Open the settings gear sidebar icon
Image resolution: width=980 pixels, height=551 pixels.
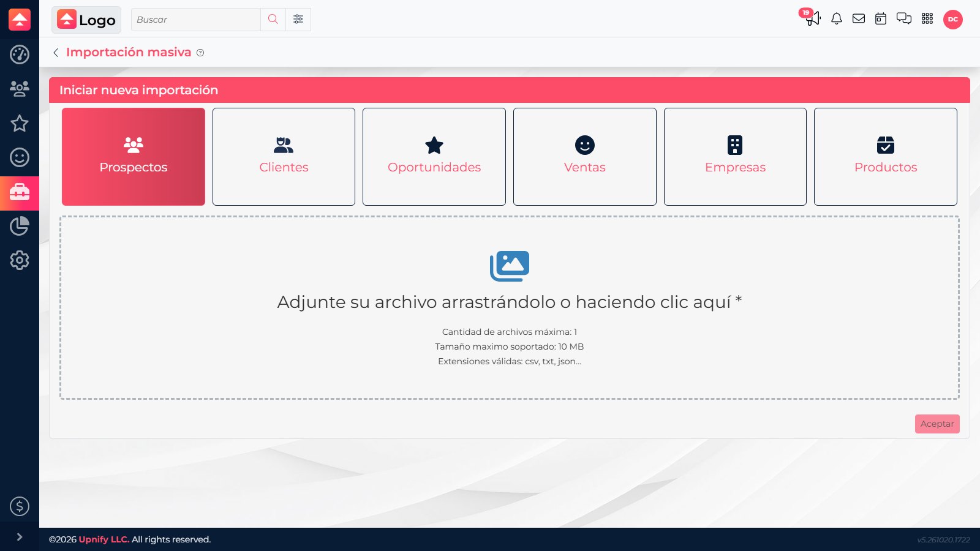(x=20, y=260)
